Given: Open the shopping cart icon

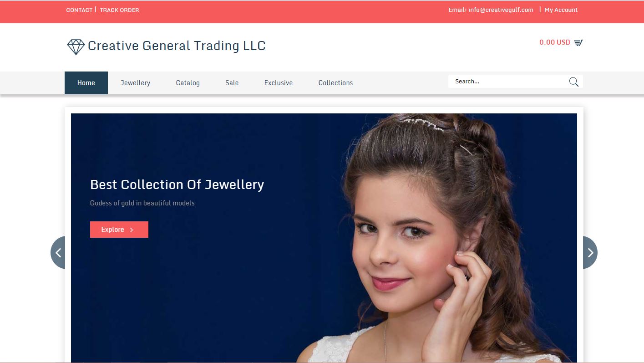Looking at the screenshot, I should [x=578, y=43].
